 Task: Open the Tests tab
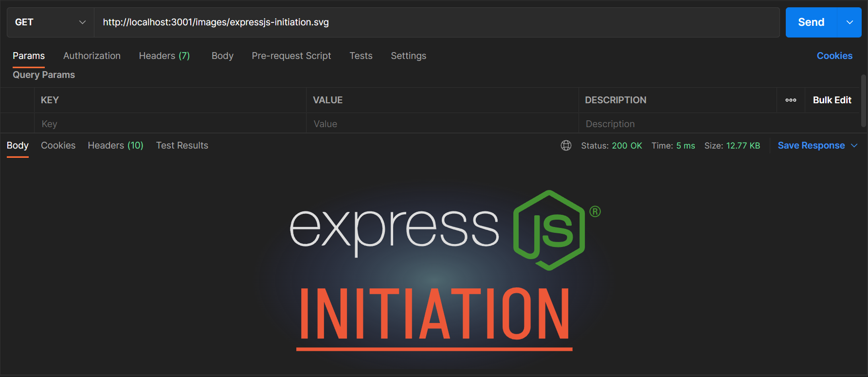361,56
